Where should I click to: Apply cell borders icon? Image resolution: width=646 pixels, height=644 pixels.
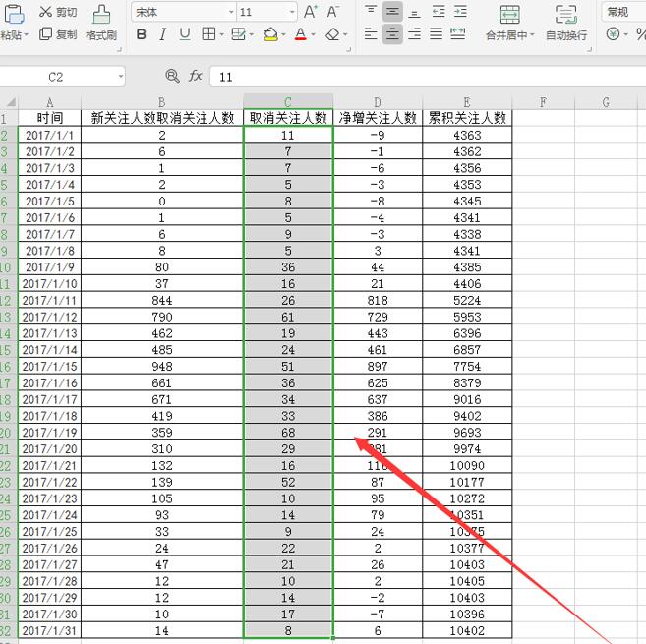(x=208, y=34)
